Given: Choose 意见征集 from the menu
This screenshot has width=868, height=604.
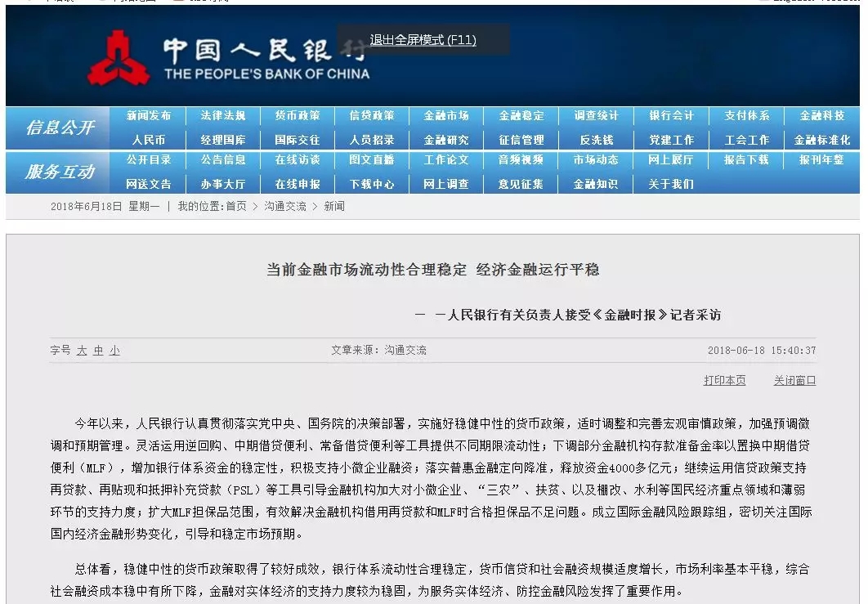Looking at the screenshot, I should pyautogui.click(x=521, y=185).
